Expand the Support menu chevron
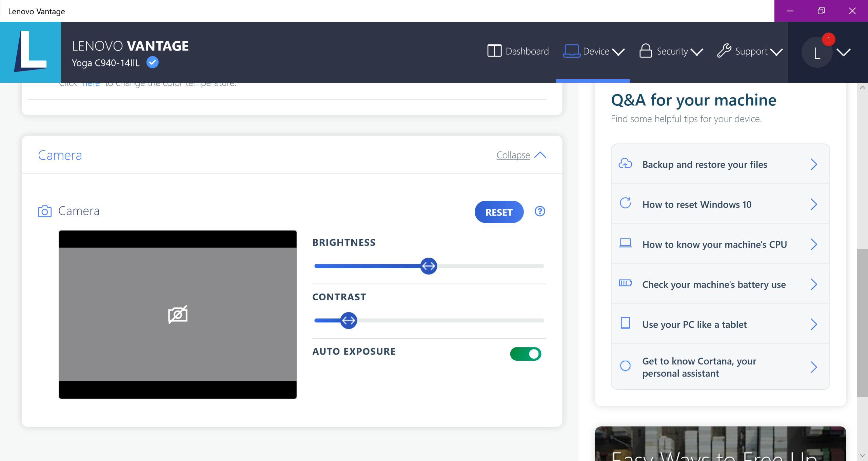This screenshot has width=868, height=461. tap(776, 52)
